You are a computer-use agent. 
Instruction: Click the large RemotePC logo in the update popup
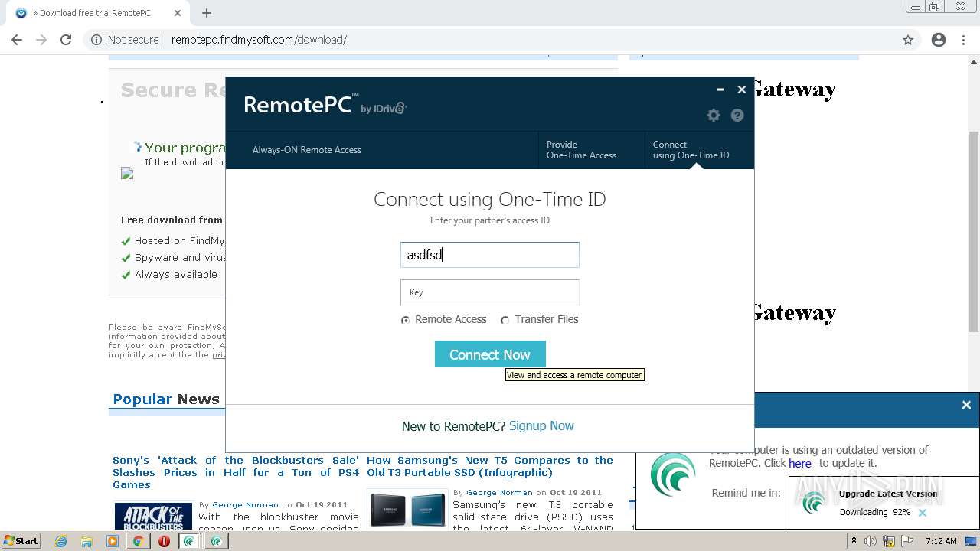673,474
